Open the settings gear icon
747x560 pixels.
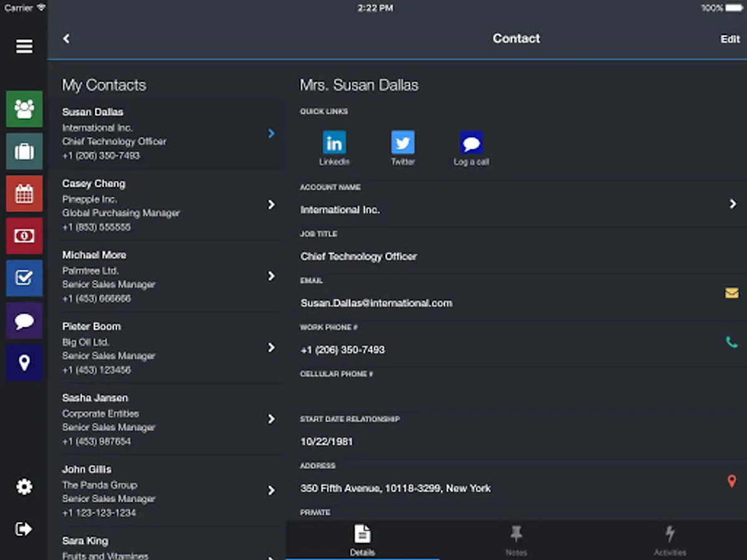[24, 487]
